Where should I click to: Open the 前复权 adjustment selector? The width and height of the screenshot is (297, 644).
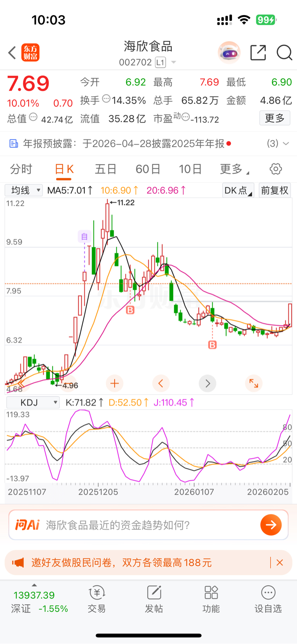tap(275, 190)
